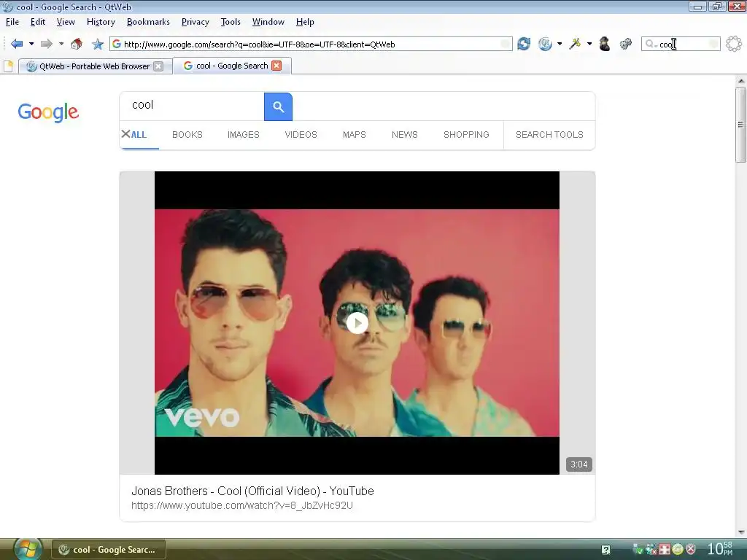Clear filter with X next to ALL

pos(125,134)
